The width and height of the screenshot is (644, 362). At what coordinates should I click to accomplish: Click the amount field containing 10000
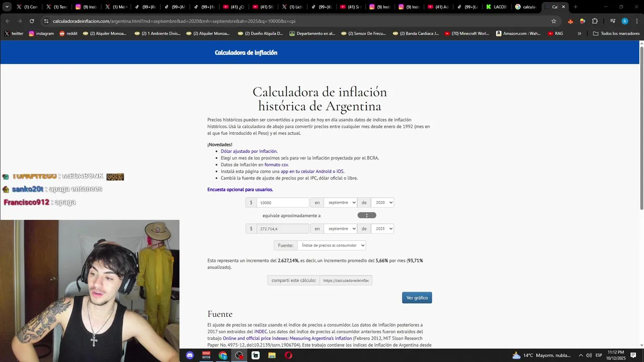coord(283,203)
